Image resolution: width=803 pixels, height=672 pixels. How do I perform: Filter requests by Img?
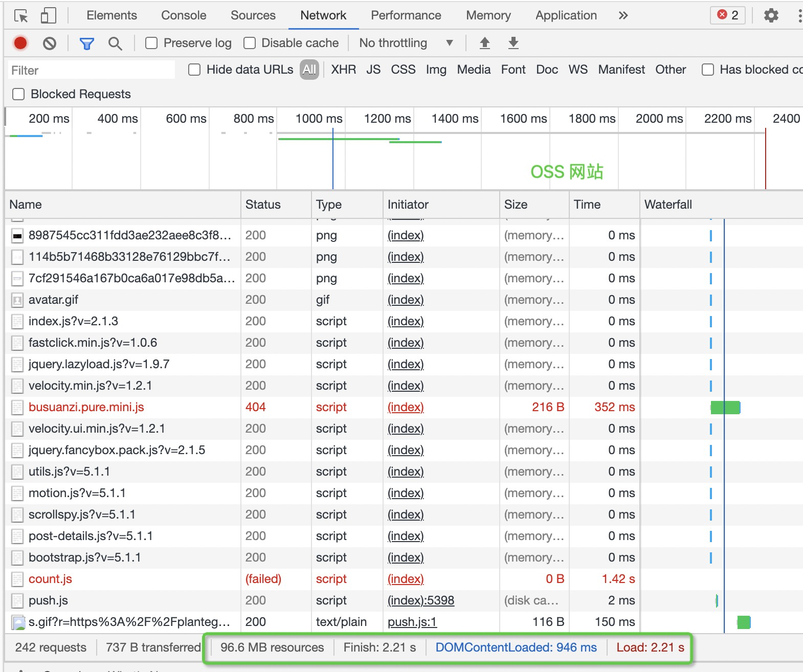436,70
